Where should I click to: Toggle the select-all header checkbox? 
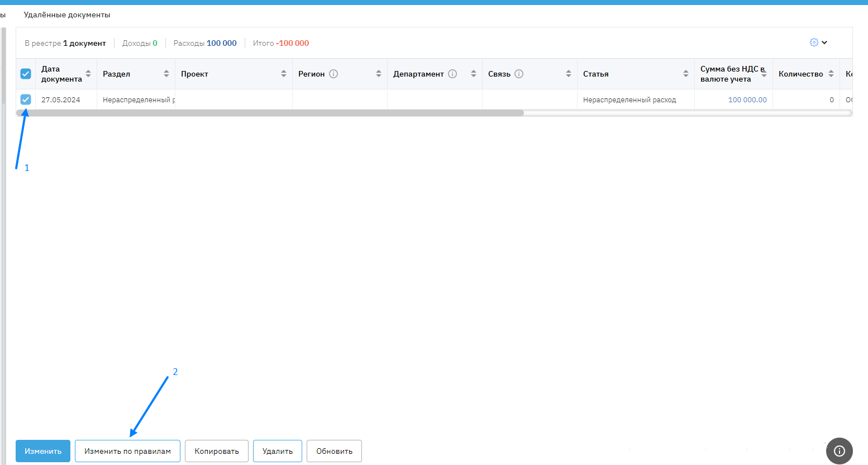click(x=26, y=74)
